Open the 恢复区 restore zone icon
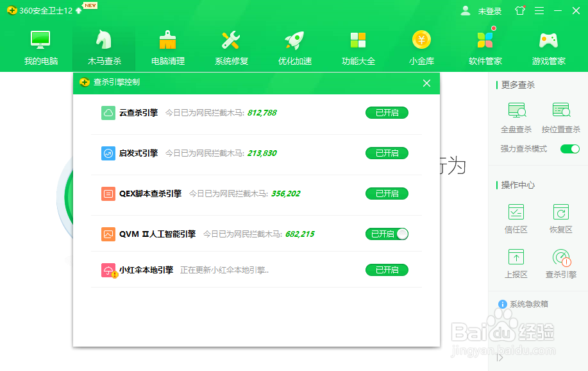 [x=561, y=212]
